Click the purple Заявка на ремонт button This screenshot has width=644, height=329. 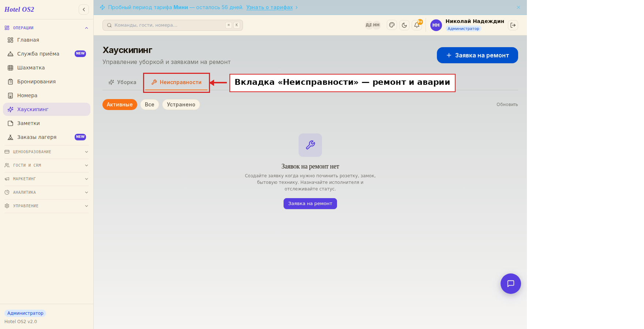click(310, 204)
